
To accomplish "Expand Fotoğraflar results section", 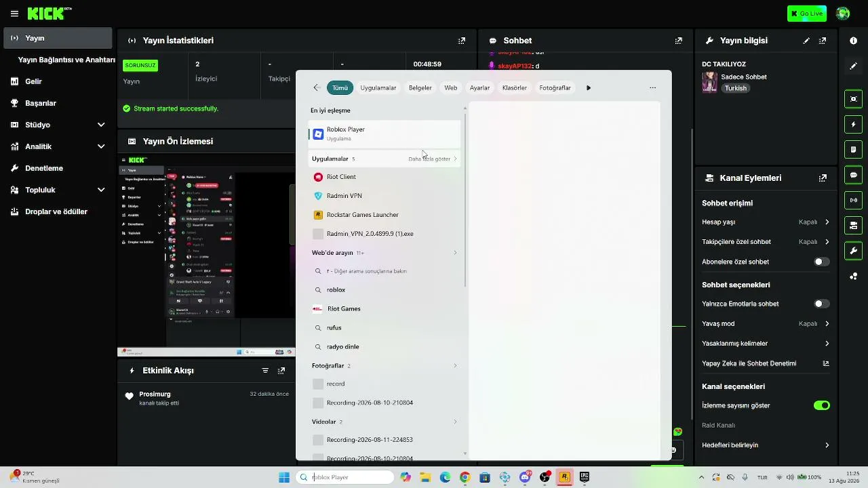I will [x=455, y=366].
